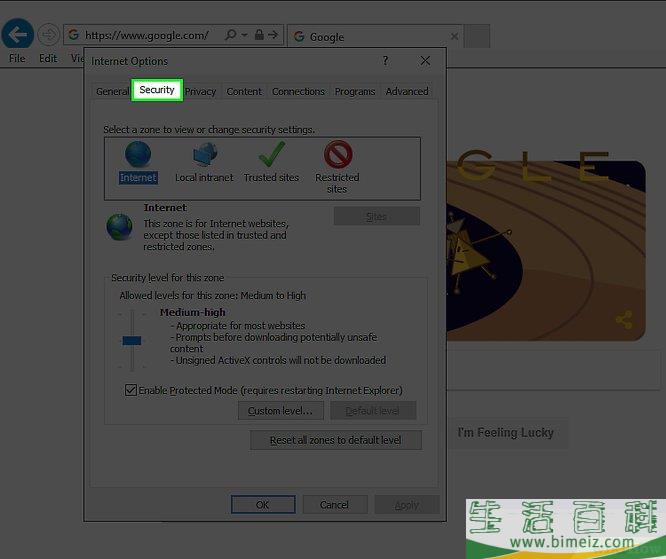Open a new browser tab
This screenshot has height=559, width=666.
click(x=477, y=37)
